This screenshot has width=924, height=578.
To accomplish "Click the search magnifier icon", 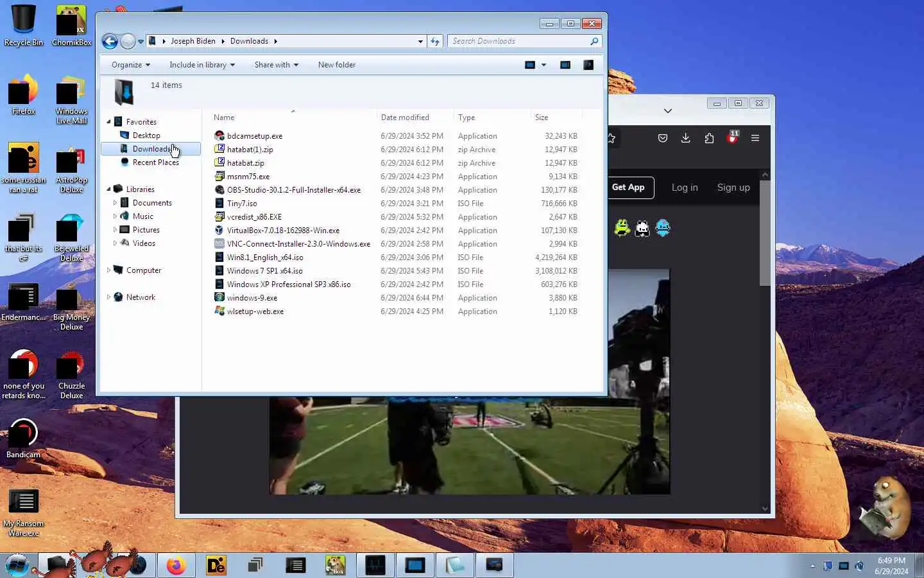I will pos(594,41).
